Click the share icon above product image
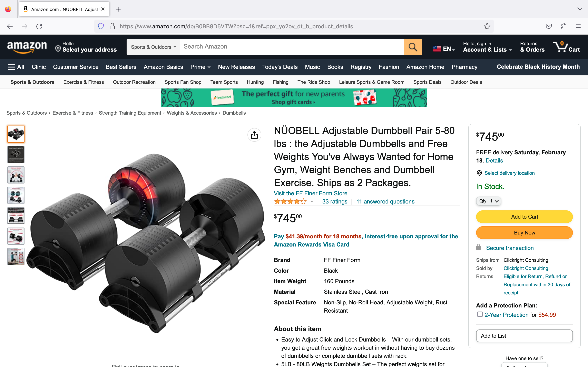588x367 pixels. coord(254,135)
